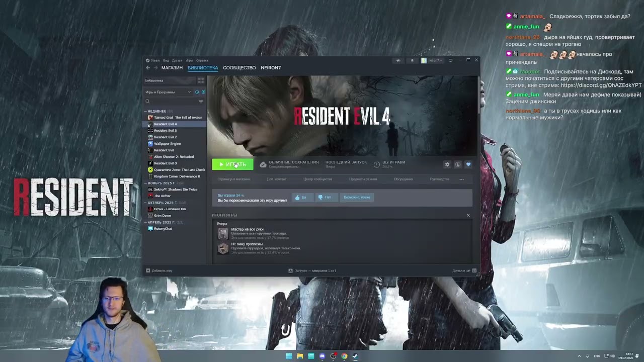The image size is (644, 362).
Task: Click Добавить игру at bottom left
Action: pos(159,270)
